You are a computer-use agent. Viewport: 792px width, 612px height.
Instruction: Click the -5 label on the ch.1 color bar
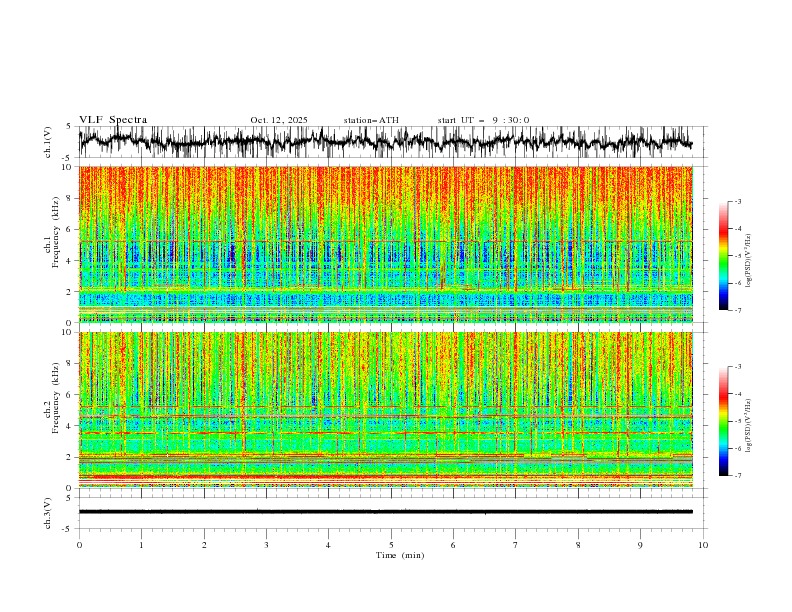(x=738, y=256)
